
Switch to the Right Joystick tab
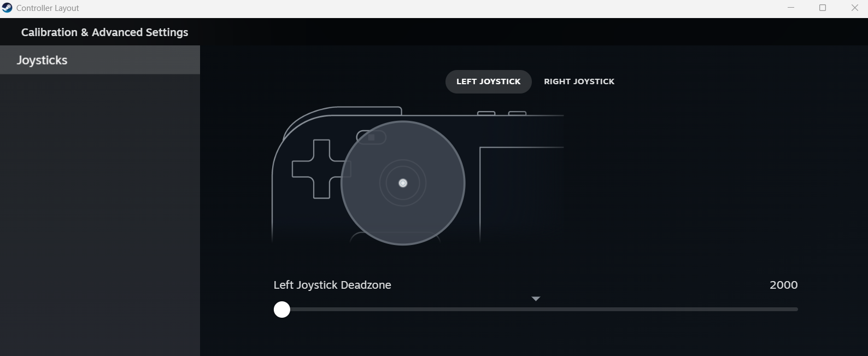point(579,81)
